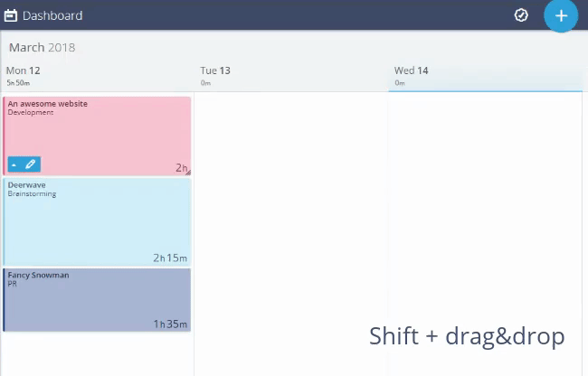
Task: Click the checkmark badge icon in header
Action: click(521, 15)
